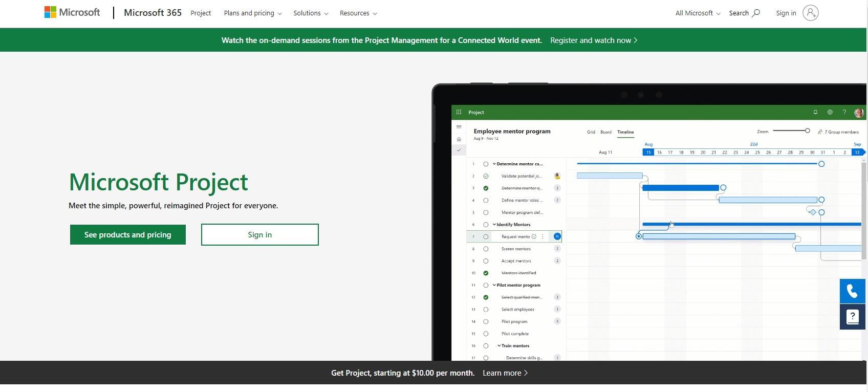Open the app launcher grid in Project
The height and width of the screenshot is (392, 868).
(x=459, y=112)
